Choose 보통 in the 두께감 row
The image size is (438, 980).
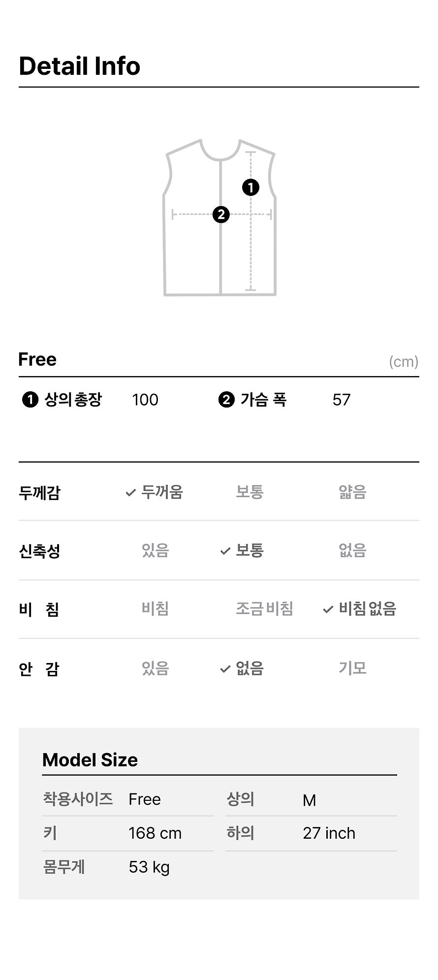(250, 492)
